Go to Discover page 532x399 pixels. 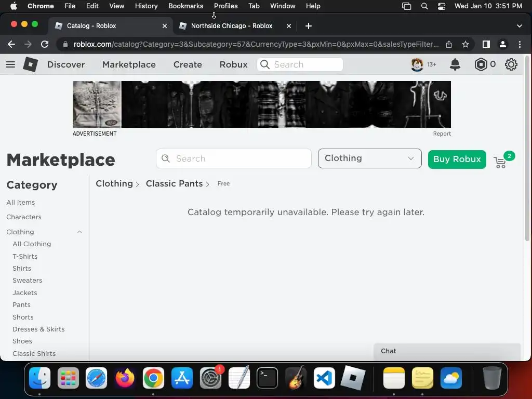coord(66,64)
